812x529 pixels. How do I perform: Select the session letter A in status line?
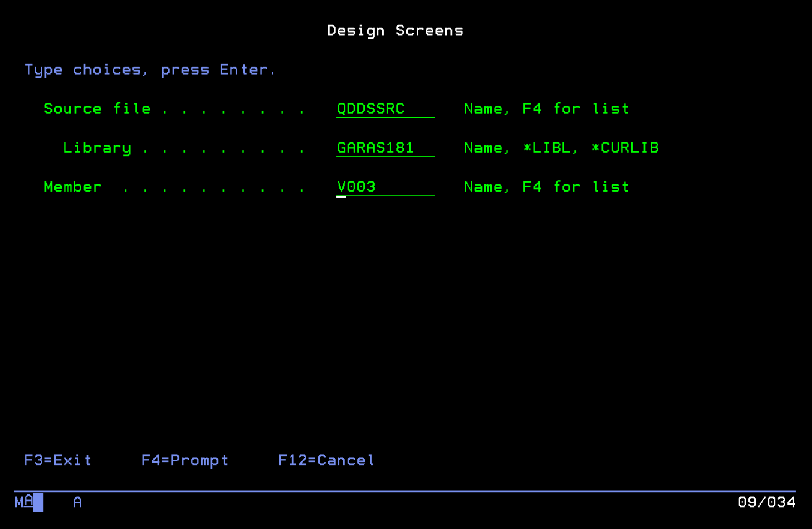(x=78, y=503)
